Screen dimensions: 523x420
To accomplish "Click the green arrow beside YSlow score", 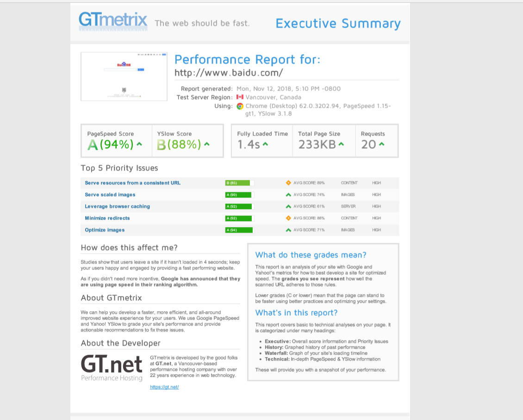I will click(x=207, y=144).
